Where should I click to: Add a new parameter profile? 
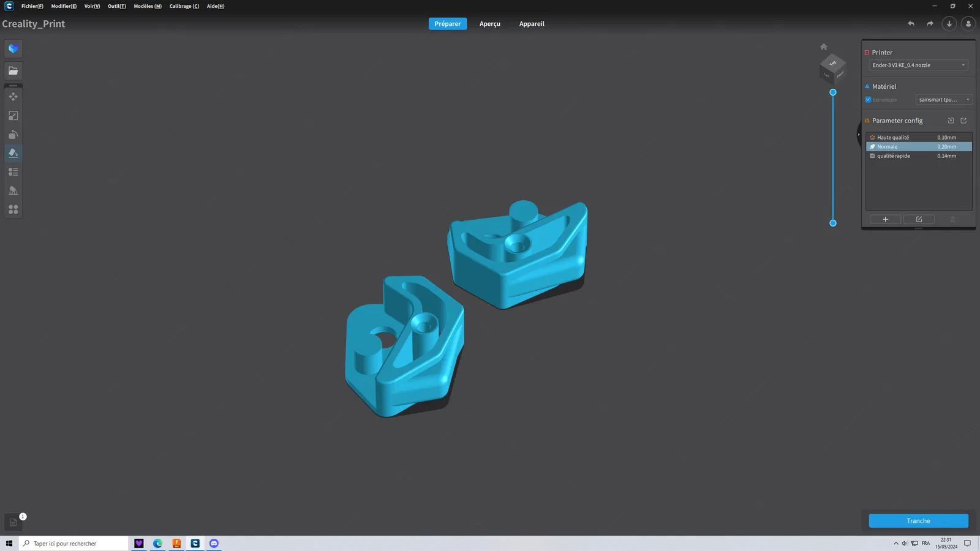click(x=885, y=219)
